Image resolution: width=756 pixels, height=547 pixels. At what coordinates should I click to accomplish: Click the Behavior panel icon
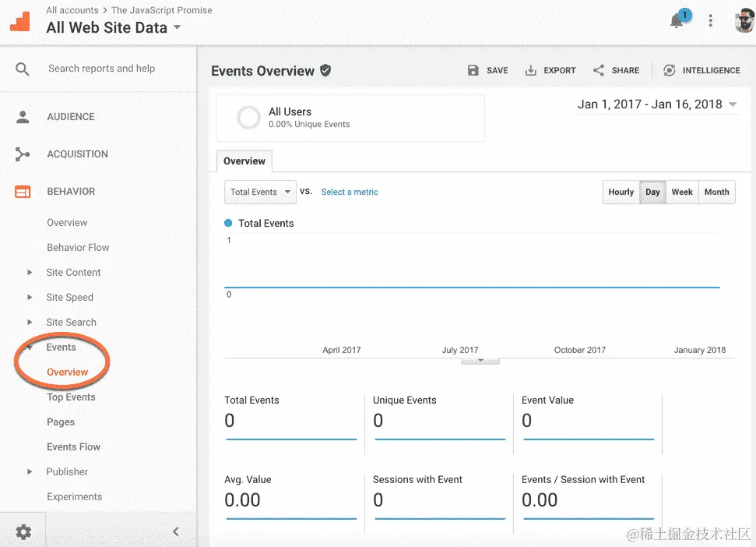point(22,192)
